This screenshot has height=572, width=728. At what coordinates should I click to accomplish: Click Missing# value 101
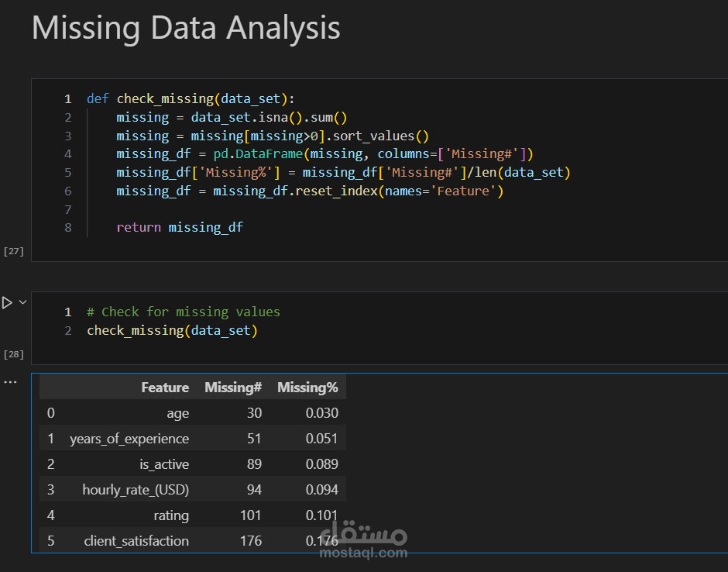[251, 515]
